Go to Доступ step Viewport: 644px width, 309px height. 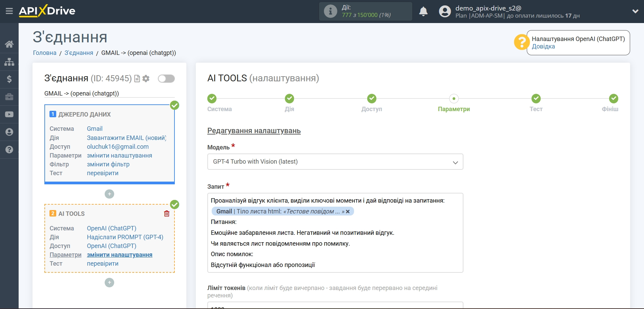[372, 99]
